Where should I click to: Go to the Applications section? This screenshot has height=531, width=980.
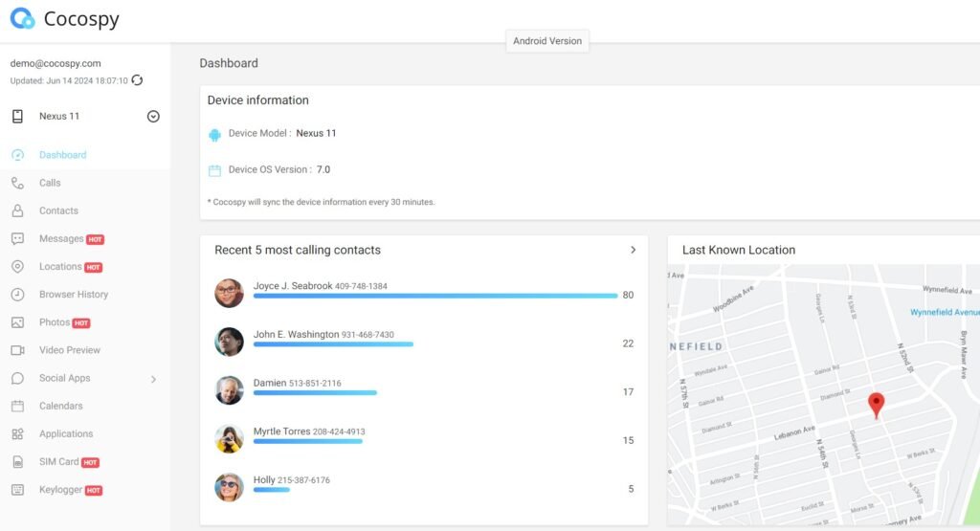click(66, 433)
